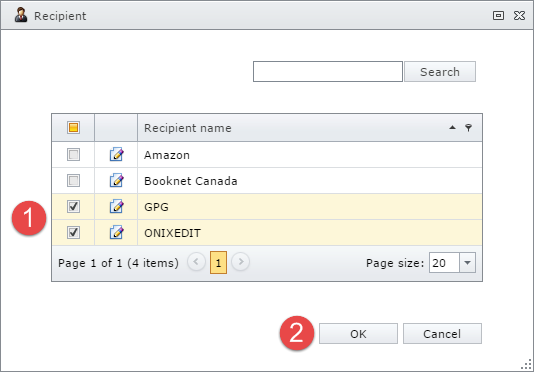The image size is (534, 372).
Task: Sort recipients using the ascending arrow
Action: click(x=452, y=128)
